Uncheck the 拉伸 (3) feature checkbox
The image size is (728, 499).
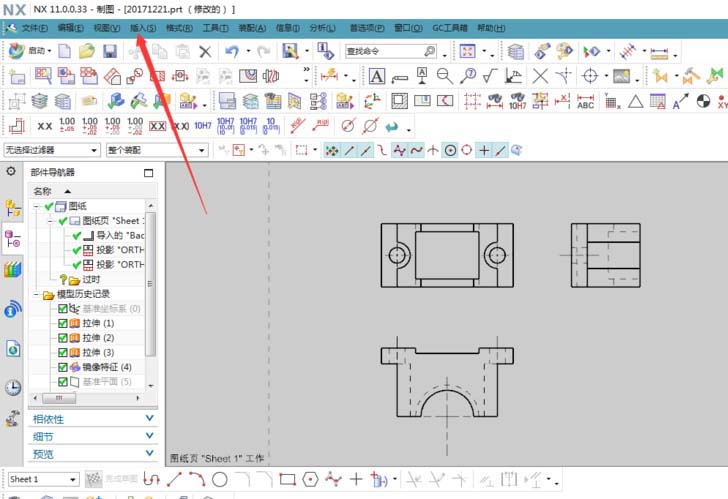(x=63, y=353)
